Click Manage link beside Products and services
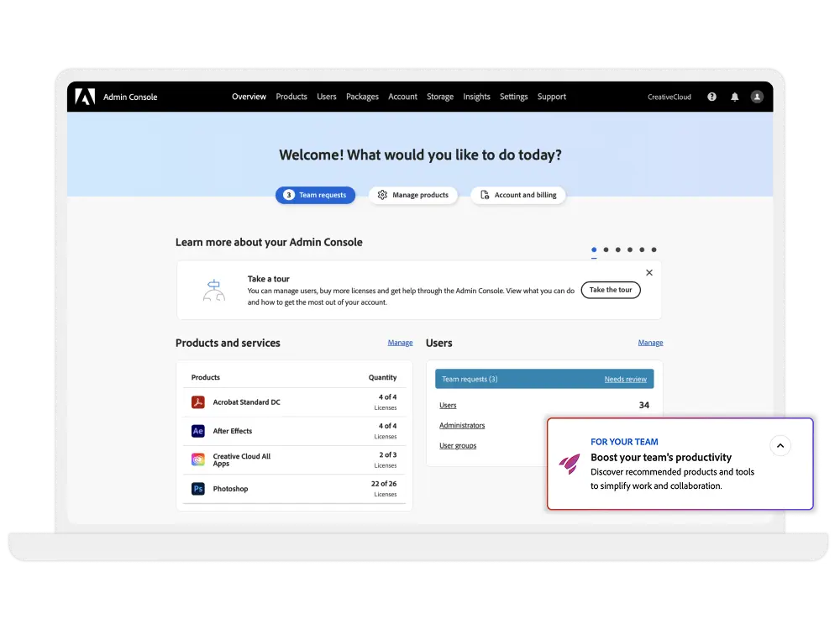 click(x=400, y=343)
